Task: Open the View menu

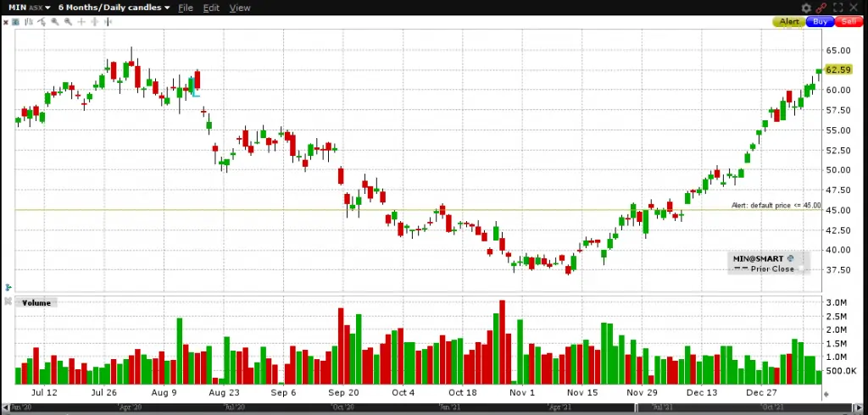Action: point(240,8)
